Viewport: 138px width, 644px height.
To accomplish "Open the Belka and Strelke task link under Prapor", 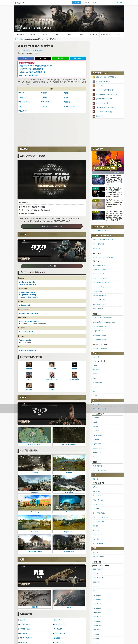I will point(27,282).
